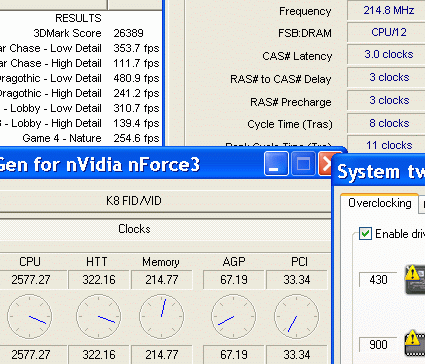Click the Car Chase High Detail result 111.7 fps
This screenshot has height=364, width=425.
click(136, 63)
